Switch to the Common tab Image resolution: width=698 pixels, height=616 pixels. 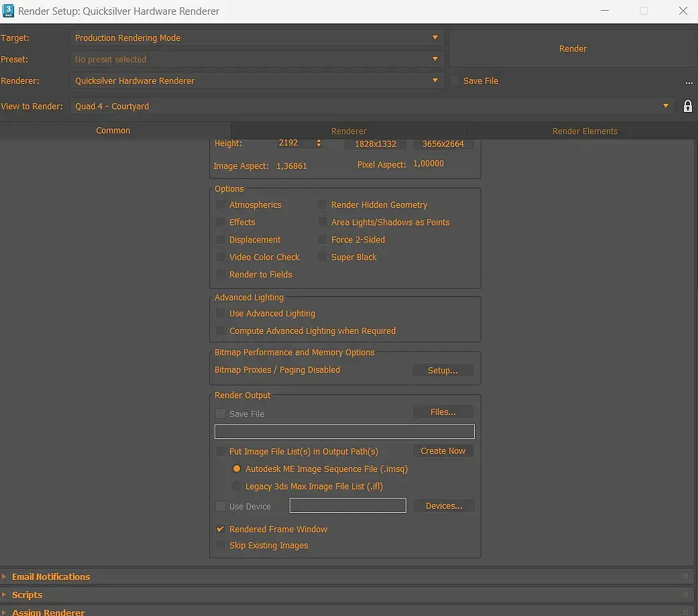pos(113,131)
